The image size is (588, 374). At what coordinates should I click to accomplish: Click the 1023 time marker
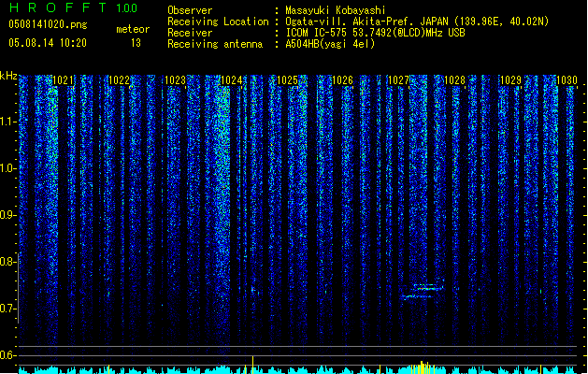coord(175,80)
